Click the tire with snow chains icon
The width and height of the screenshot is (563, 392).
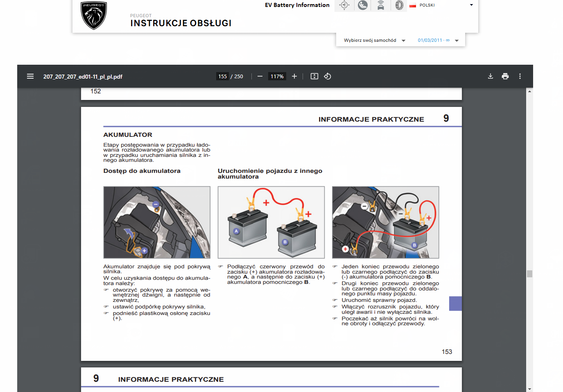[399, 5]
